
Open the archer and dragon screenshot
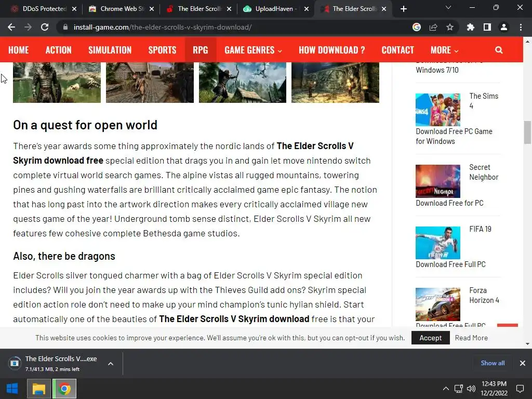tap(243, 83)
